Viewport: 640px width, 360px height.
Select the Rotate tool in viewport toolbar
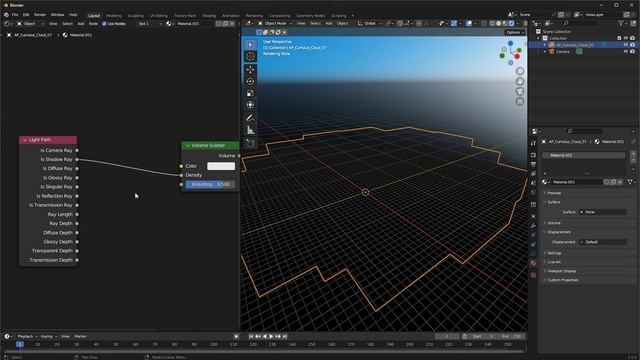click(251, 82)
